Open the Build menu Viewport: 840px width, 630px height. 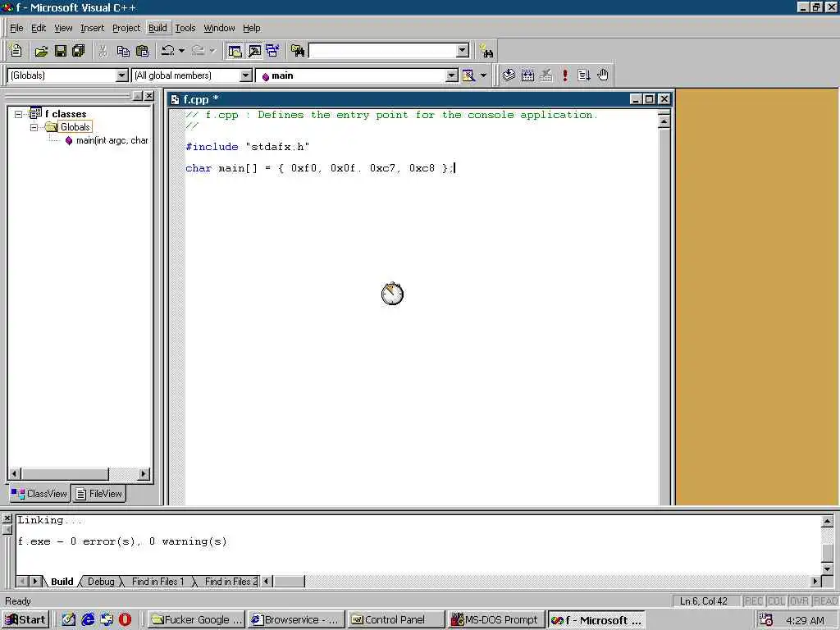157,28
